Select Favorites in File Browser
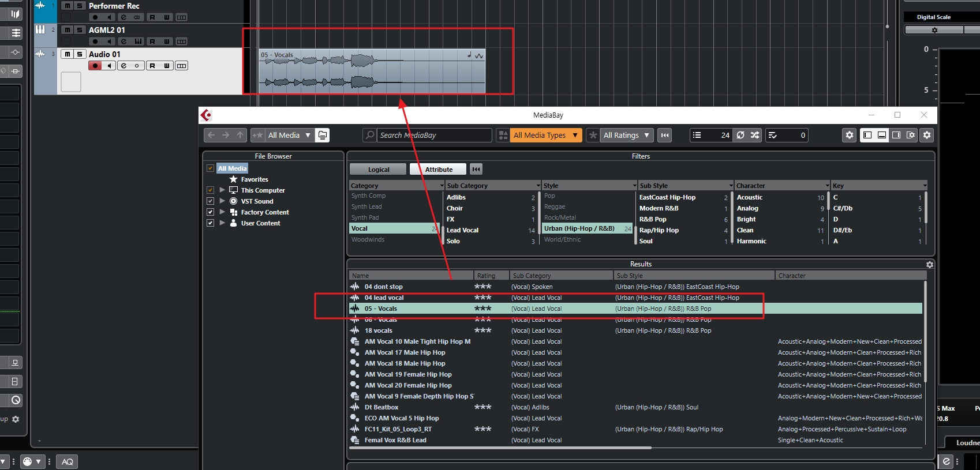The width and height of the screenshot is (980, 470). [255, 179]
